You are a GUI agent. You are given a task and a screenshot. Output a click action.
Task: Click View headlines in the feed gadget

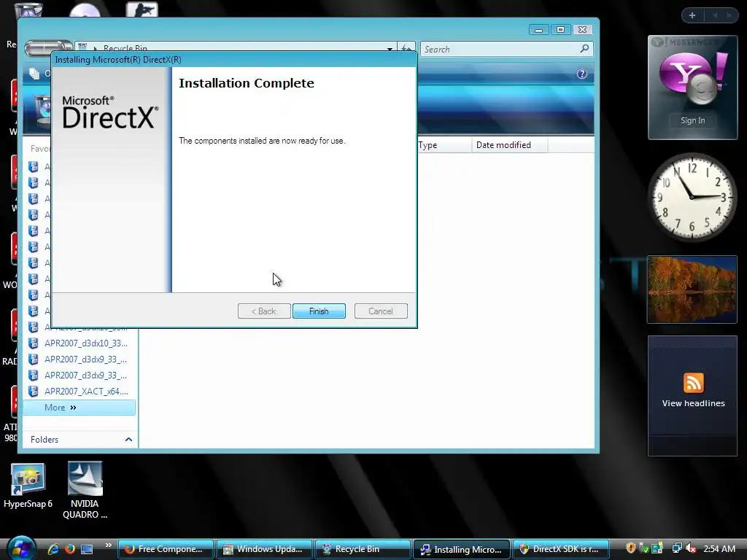(x=693, y=403)
